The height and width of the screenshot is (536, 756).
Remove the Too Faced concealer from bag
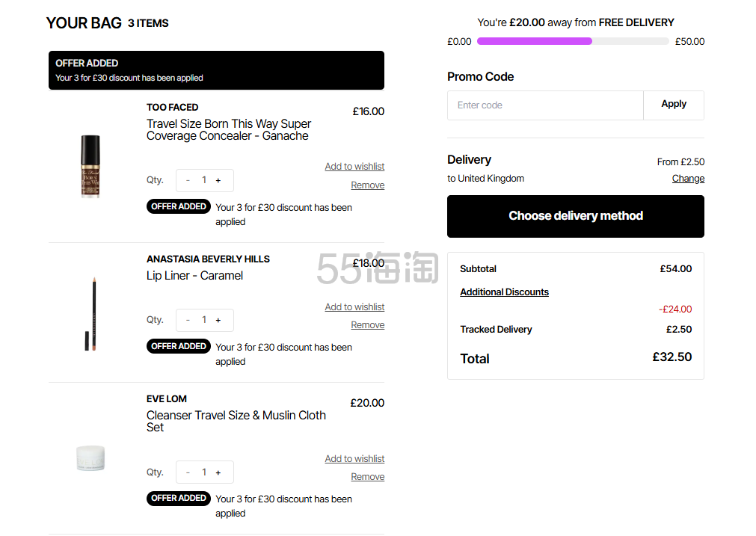[368, 185]
